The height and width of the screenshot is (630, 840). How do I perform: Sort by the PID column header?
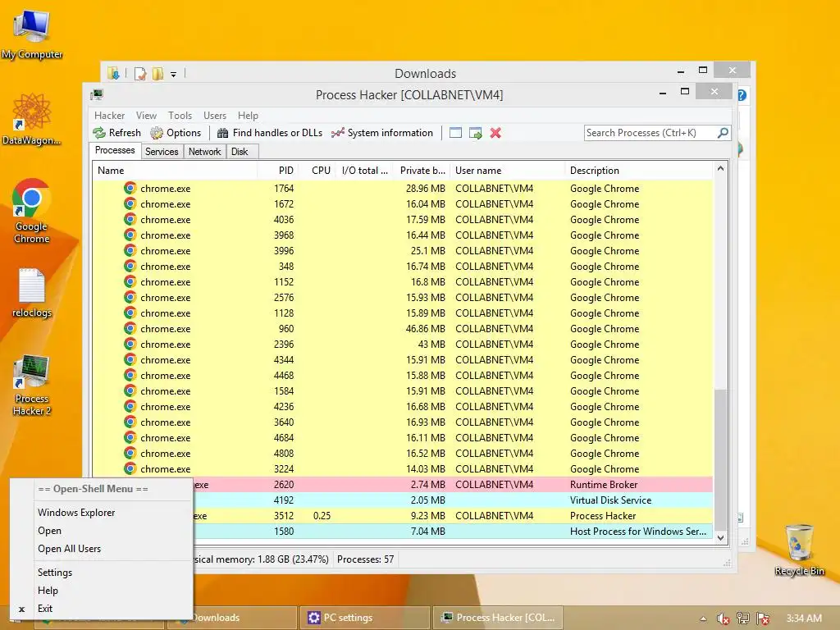tap(278, 171)
